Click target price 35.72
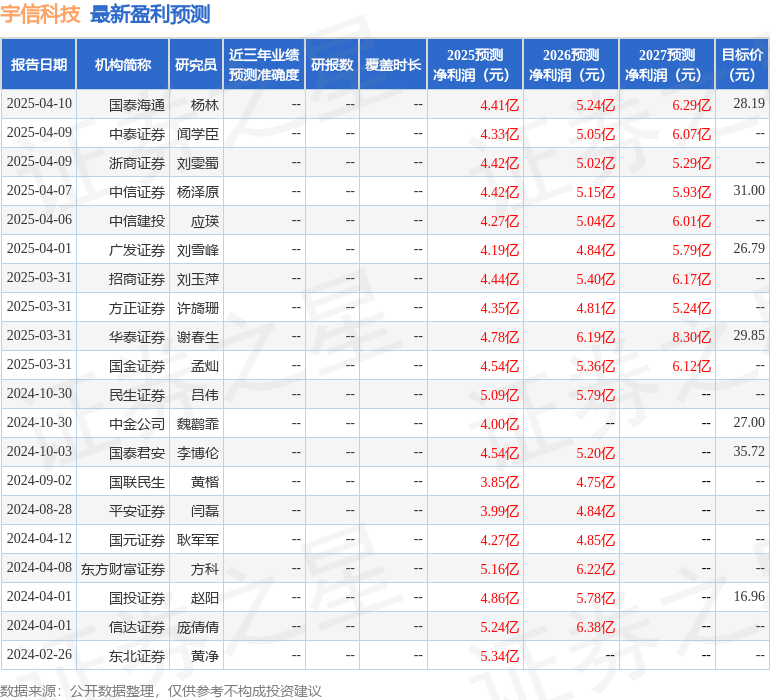This screenshot has height=700, width=770. tap(749, 451)
